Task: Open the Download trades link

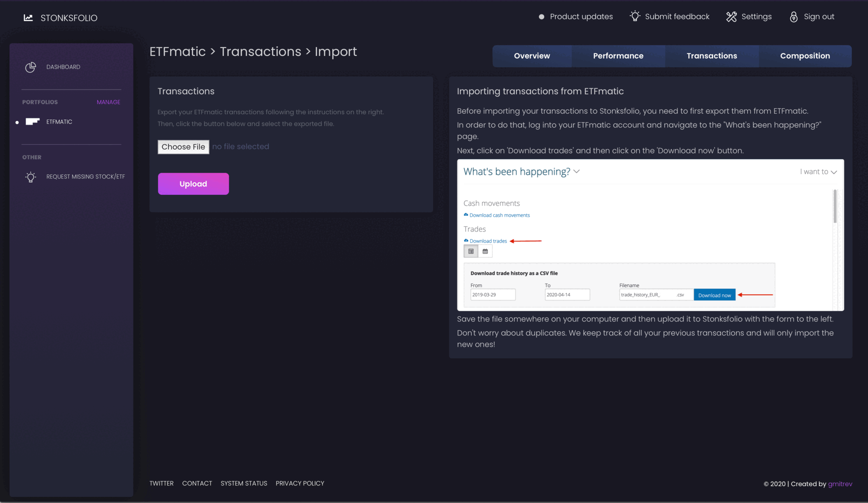Action: tap(488, 241)
